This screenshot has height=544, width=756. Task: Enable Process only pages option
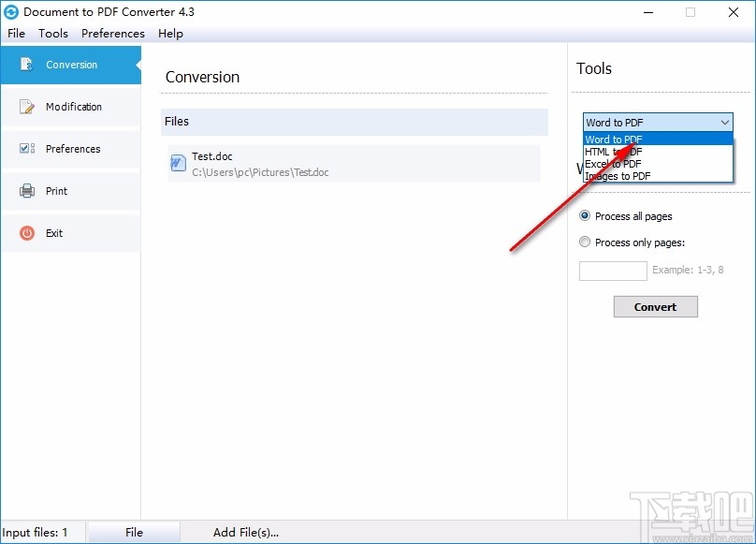(x=585, y=242)
